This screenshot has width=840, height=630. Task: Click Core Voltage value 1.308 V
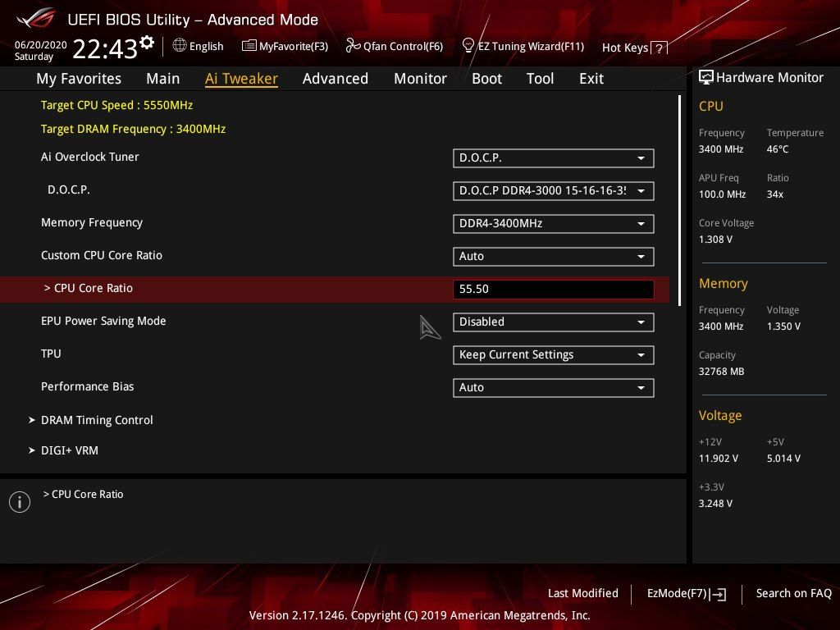715,240
